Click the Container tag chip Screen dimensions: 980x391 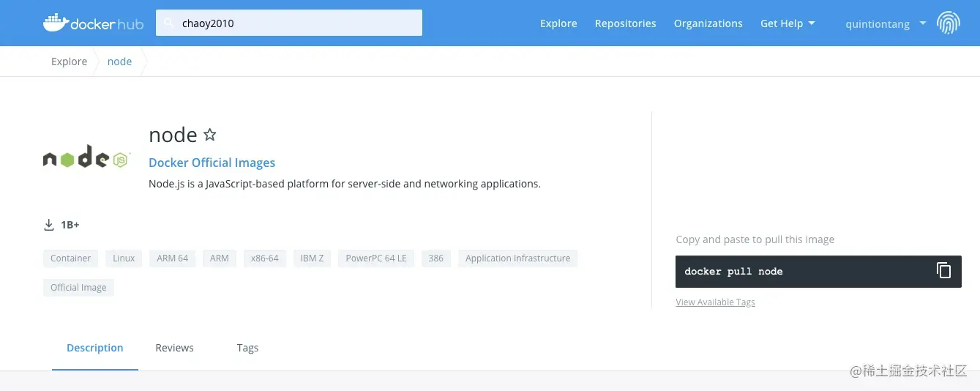pyautogui.click(x=71, y=258)
